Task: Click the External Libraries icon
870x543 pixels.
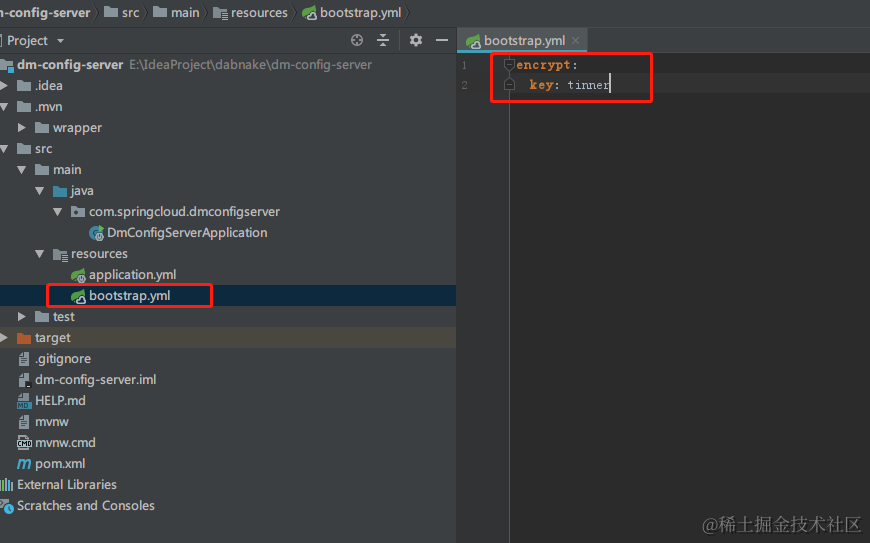Action: click(x=7, y=485)
